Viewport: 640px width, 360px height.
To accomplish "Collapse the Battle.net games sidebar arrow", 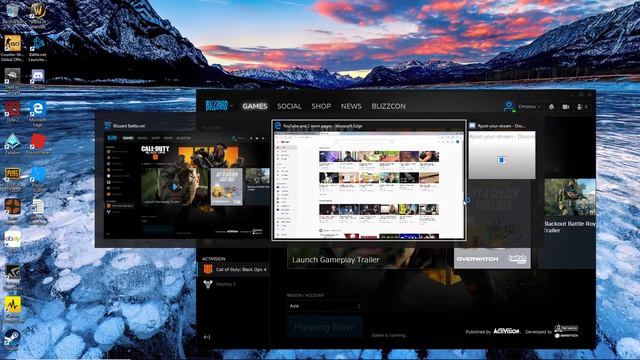I will (207, 337).
